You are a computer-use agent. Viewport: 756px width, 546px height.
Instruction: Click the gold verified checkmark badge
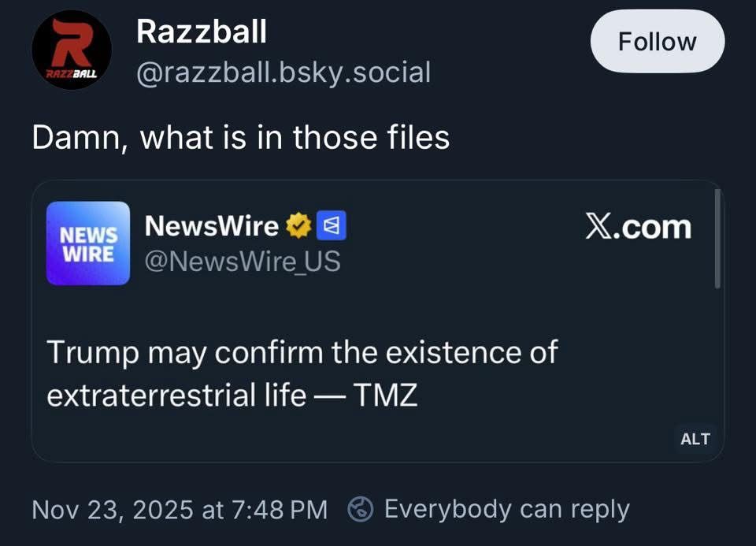tap(297, 227)
